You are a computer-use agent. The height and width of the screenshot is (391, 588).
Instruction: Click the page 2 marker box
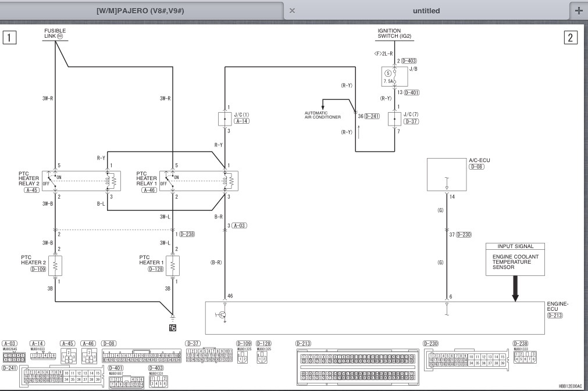569,38
